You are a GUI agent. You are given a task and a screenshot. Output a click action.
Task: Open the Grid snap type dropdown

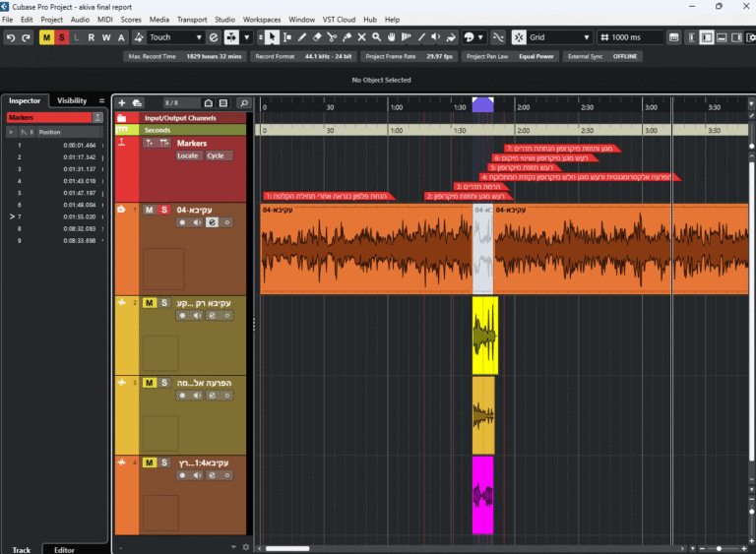559,37
